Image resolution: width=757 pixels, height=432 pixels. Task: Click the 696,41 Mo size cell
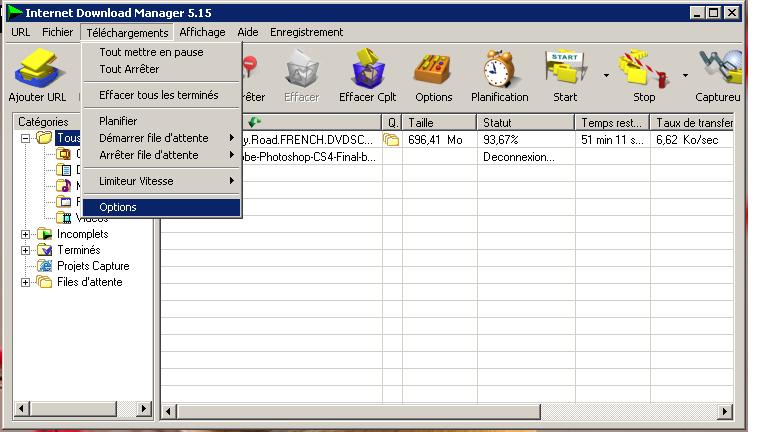tap(439, 140)
